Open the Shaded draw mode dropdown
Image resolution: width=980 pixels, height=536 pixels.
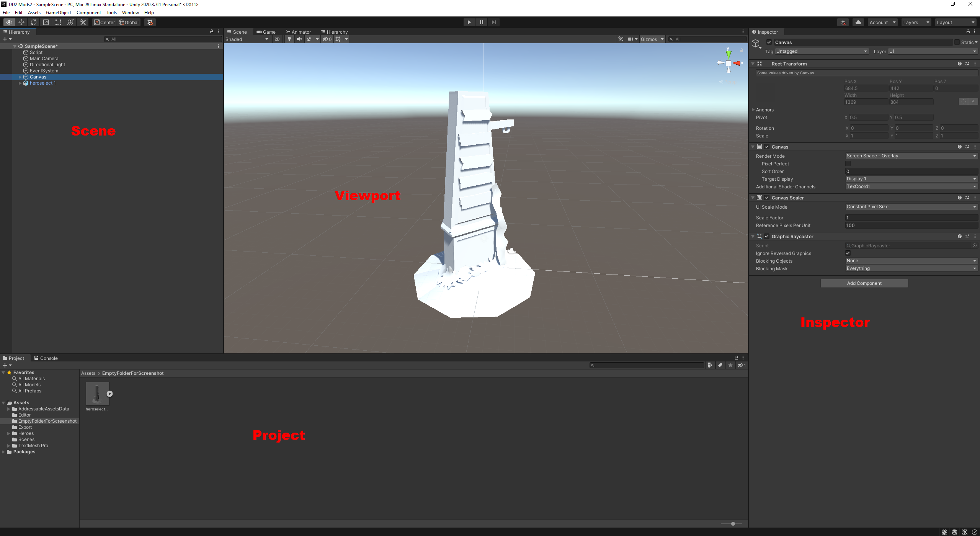(247, 39)
